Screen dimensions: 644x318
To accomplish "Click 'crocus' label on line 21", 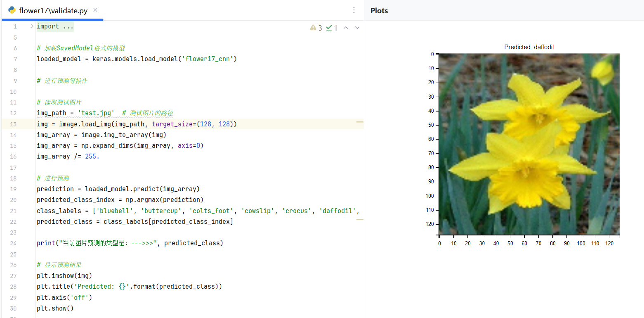I will tap(297, 211).
